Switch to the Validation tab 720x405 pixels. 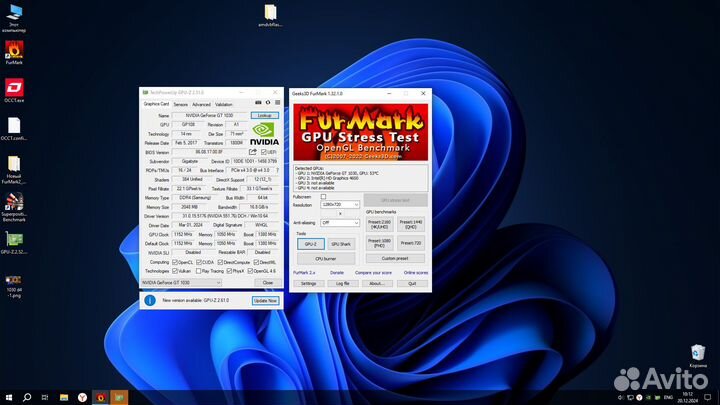pyautogui.click(x=224, y=105)
